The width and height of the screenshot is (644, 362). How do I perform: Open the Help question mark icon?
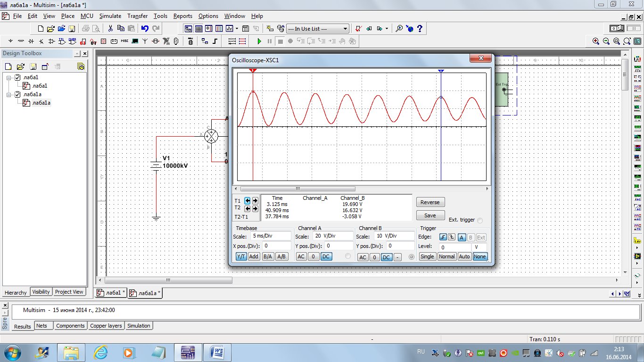pyautogui.click(x=420, y=29)
